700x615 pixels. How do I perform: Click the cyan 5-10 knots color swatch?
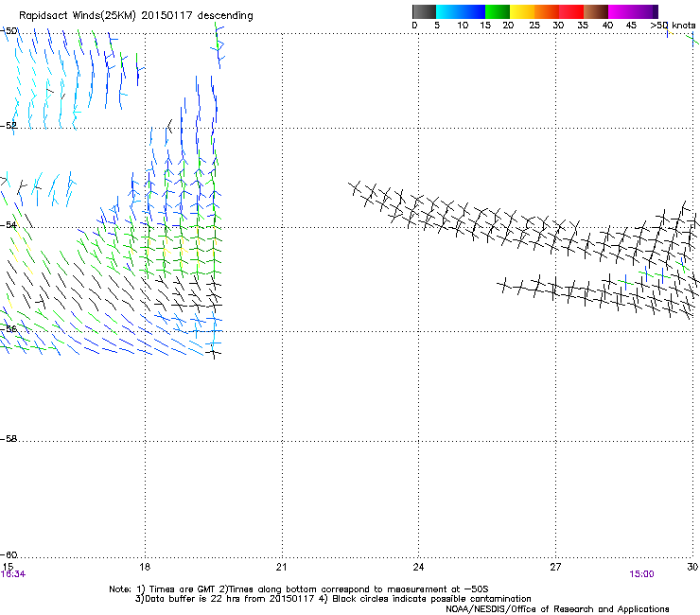click(x=448, y=11)
